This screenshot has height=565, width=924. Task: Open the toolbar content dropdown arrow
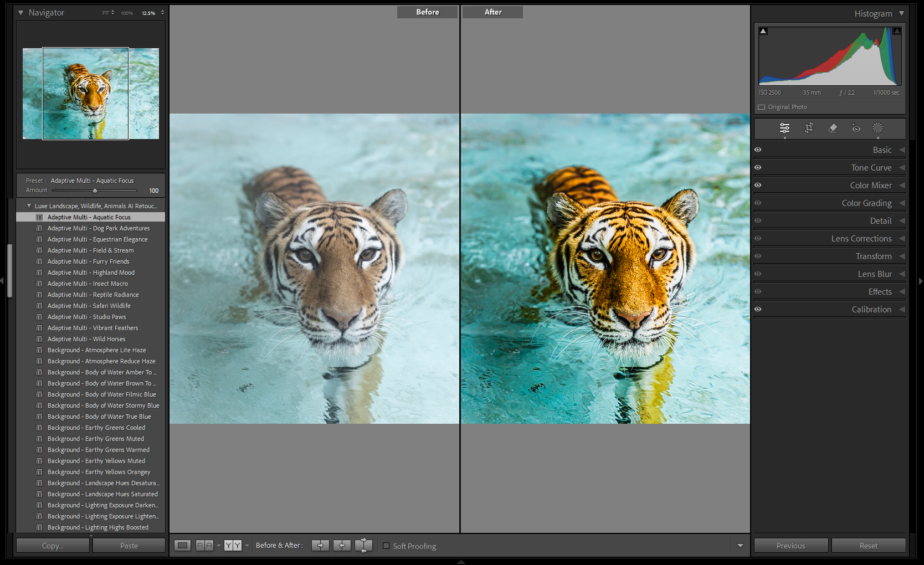coord(740,546)
